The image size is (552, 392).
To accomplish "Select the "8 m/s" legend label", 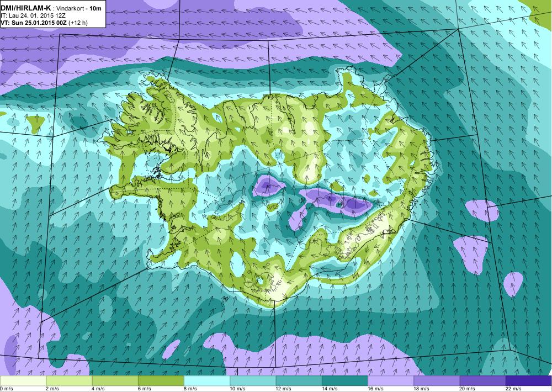I will coord(190,389).
